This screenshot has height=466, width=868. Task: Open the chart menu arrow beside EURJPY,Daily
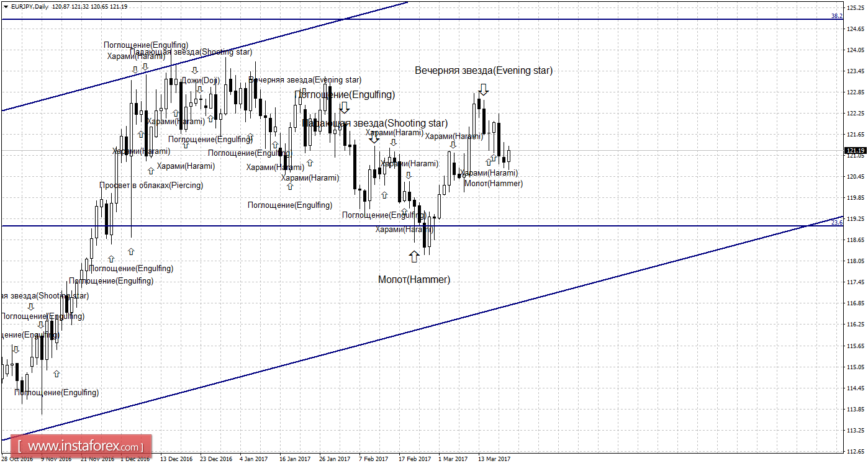tap(6, 6)
